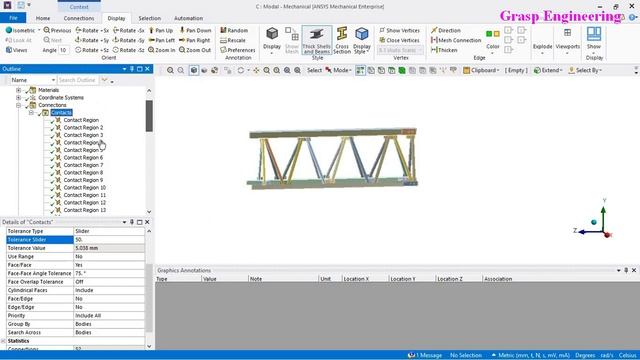Collapse the Connections tree node
This screenshot has width=640, height=360.
coord(18,105)
